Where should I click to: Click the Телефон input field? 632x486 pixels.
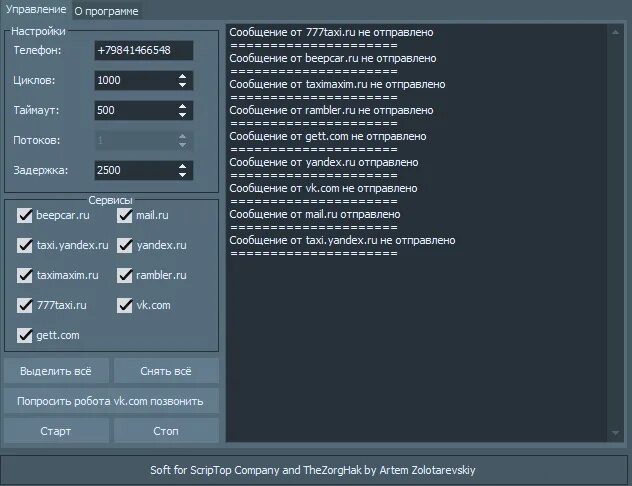[x=143, y=50]
